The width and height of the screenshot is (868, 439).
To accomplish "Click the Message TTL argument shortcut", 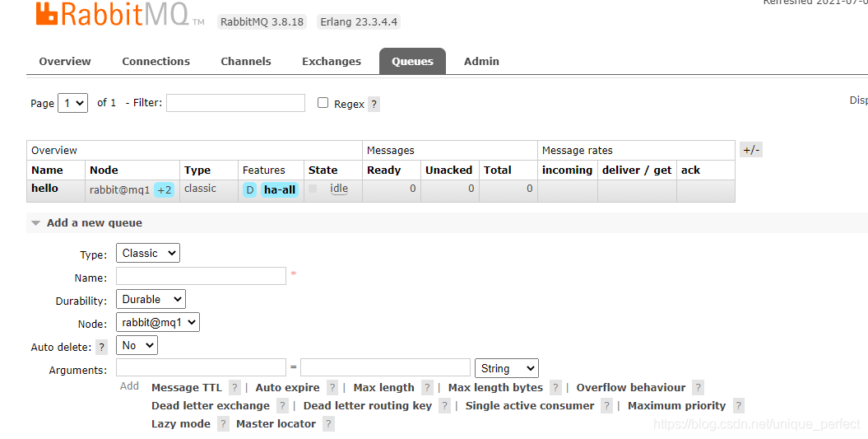I will pyautogui.click(x=187, y=388).
